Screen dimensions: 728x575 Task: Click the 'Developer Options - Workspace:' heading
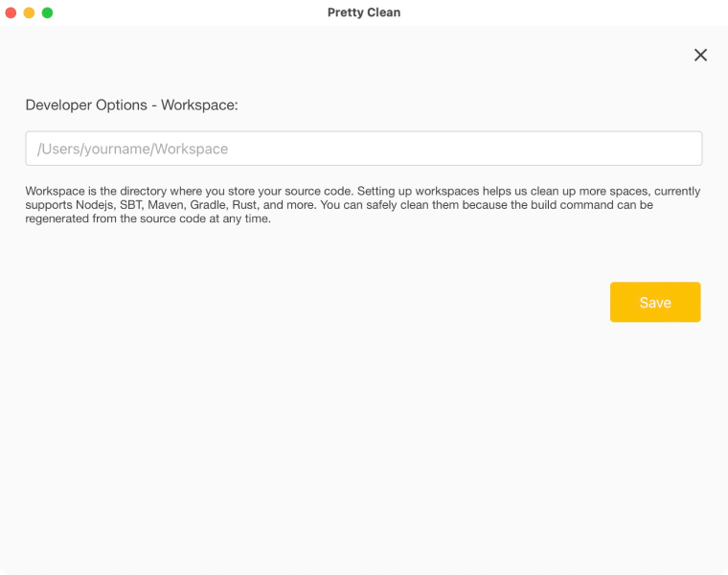coord(131,105)
